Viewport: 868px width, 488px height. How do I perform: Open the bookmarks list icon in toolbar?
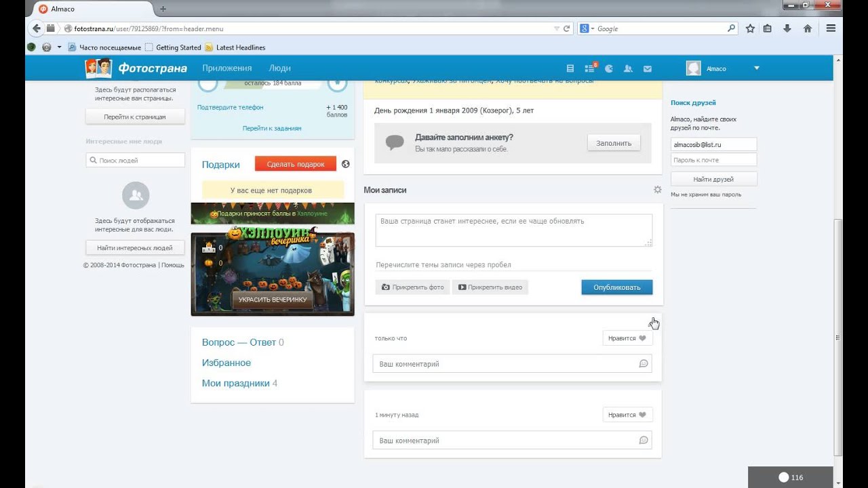coord(768,28)
